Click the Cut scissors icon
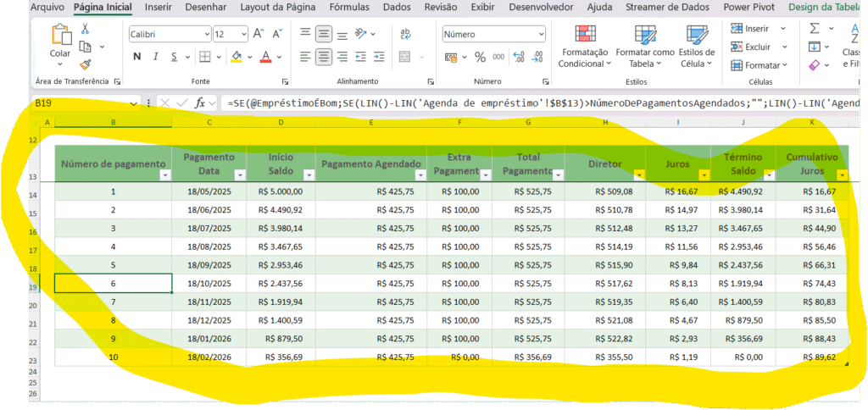 pyautogui.click(x=86, y=29)
